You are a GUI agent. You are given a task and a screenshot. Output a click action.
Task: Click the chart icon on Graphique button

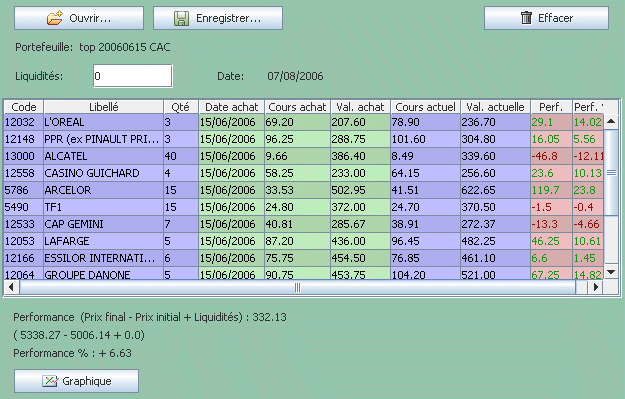click(x=50, y=381)
